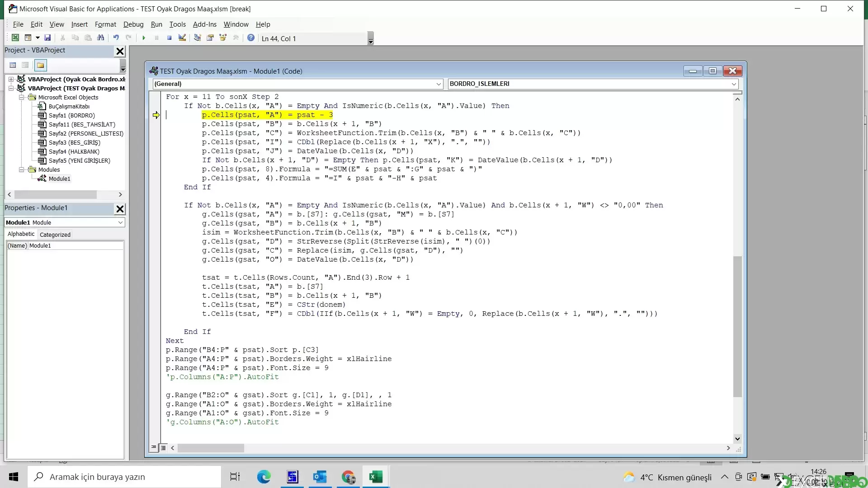Viewport: 868px width, 488px height.
Task: Select Sayfa5 (YENİ GİRİŞLER) sheet object
Action: (x=79, y=160)
